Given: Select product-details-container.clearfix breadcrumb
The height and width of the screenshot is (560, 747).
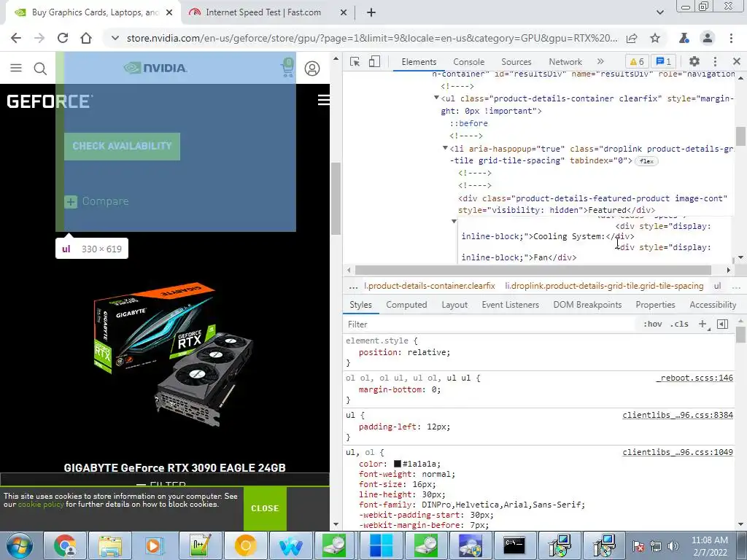Looking at the screenshot, I should (x=430, y=286).
